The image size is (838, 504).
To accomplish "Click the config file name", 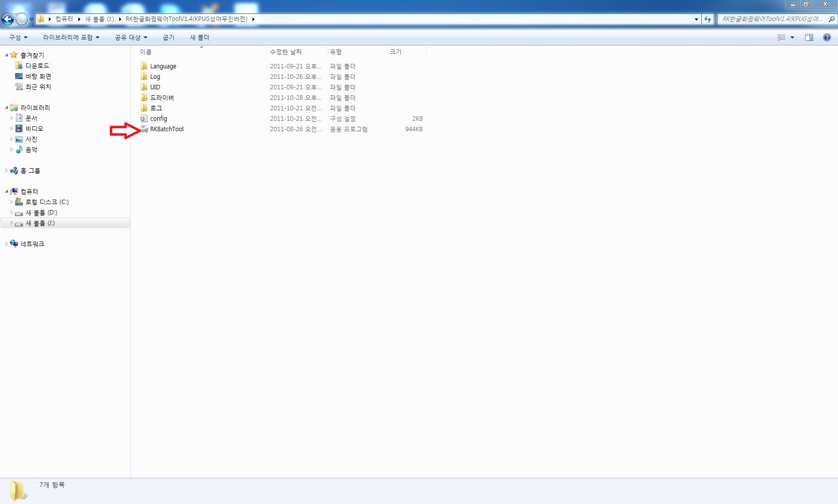I will click(159, 118).
